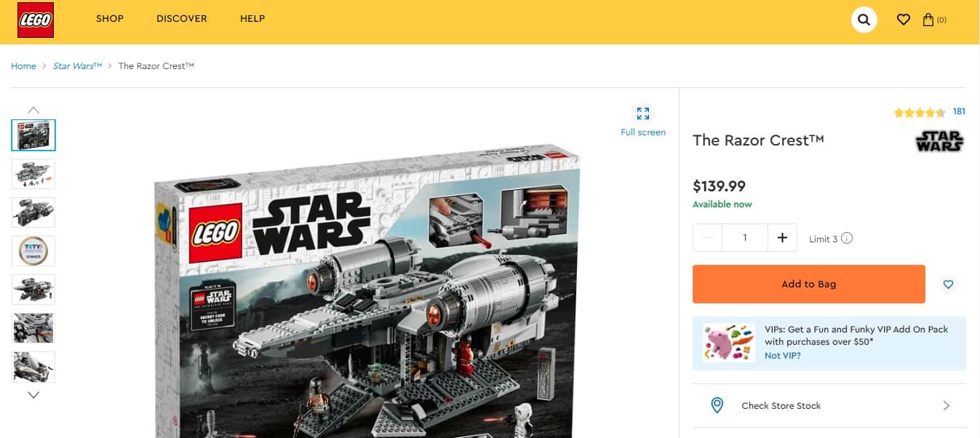Click the Star Wars brand logo

pyautogui.click(x=939, y=141)
